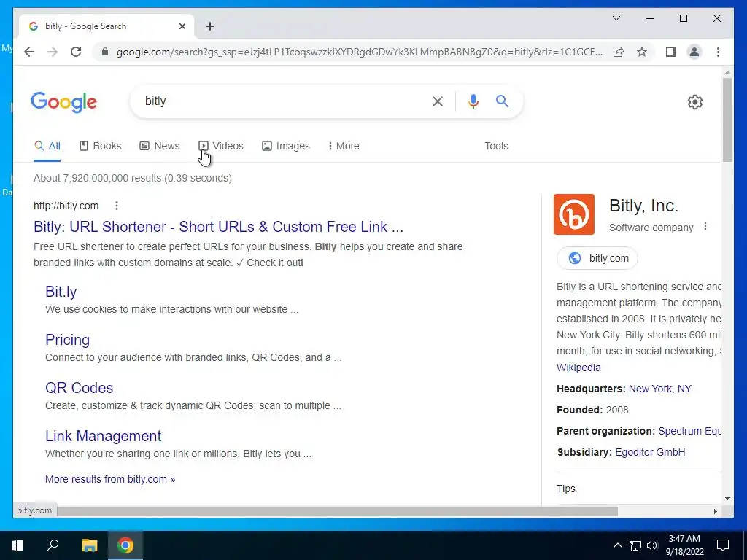The height and width of the screenshot is (560, 747).
Task: Open Windows taskbar search
Action: pos(53,545)
